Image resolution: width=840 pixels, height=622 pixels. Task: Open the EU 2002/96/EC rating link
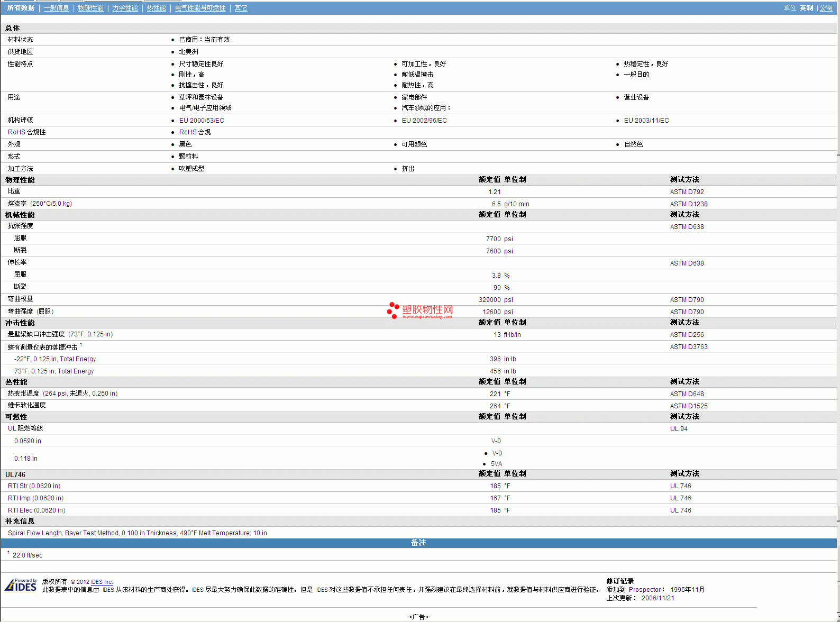424,121
